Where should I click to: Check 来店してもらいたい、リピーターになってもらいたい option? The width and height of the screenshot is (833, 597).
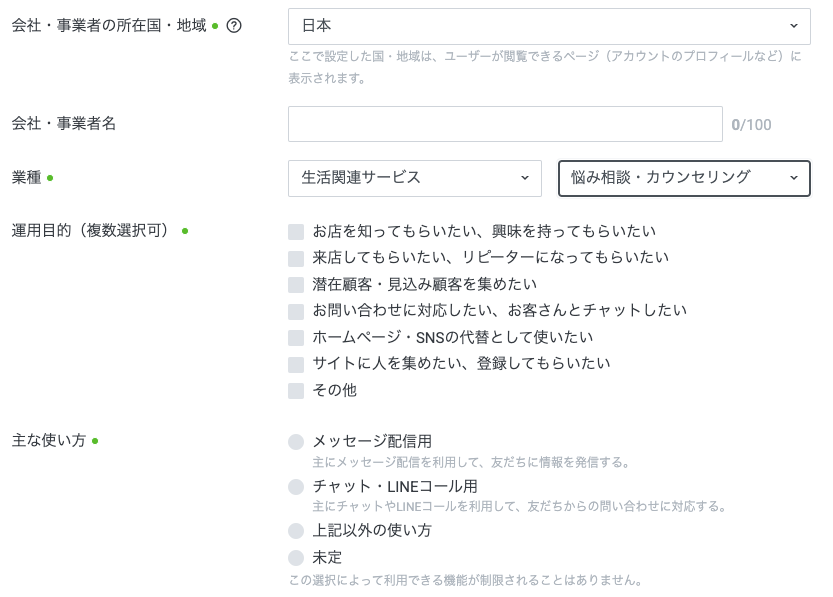[x=296, y=259]
